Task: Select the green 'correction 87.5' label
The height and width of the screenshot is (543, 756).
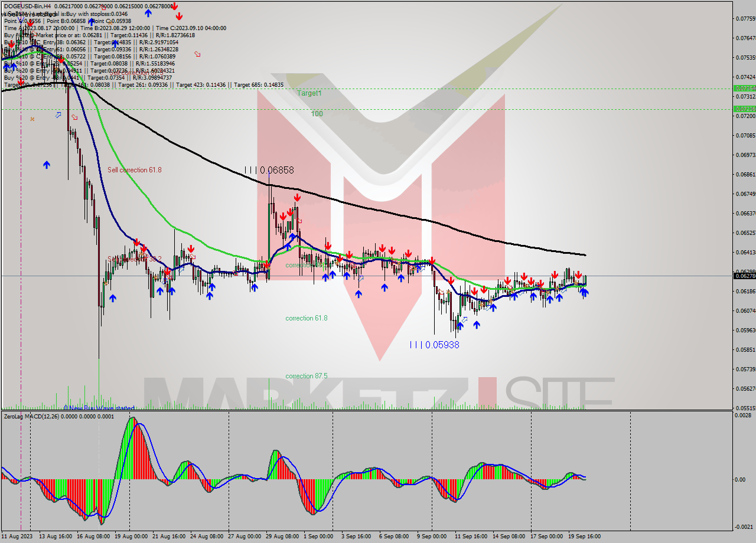Action: click(x=307, y=376)
